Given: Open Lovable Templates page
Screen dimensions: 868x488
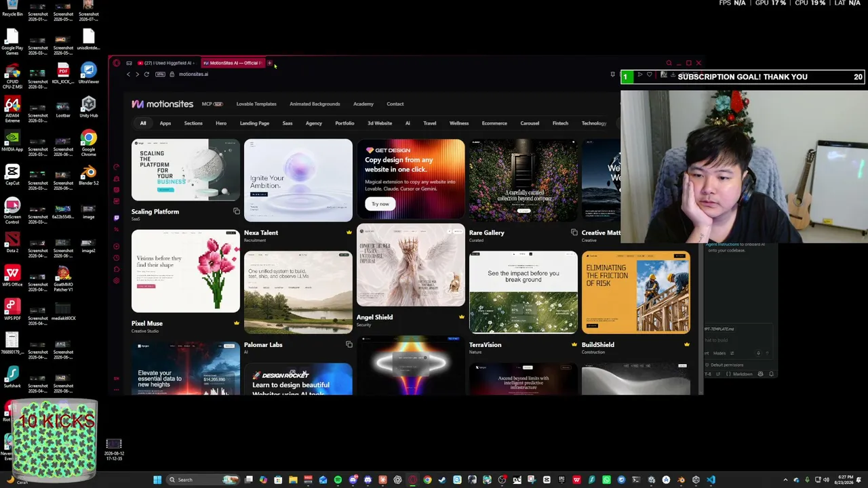Looking at the screenshot, I should tap(256, 104).
